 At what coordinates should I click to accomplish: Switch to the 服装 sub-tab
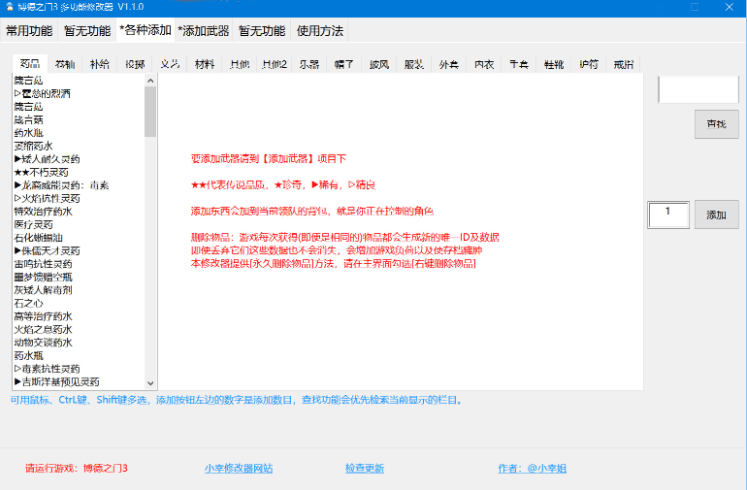[x=414, y=64]
